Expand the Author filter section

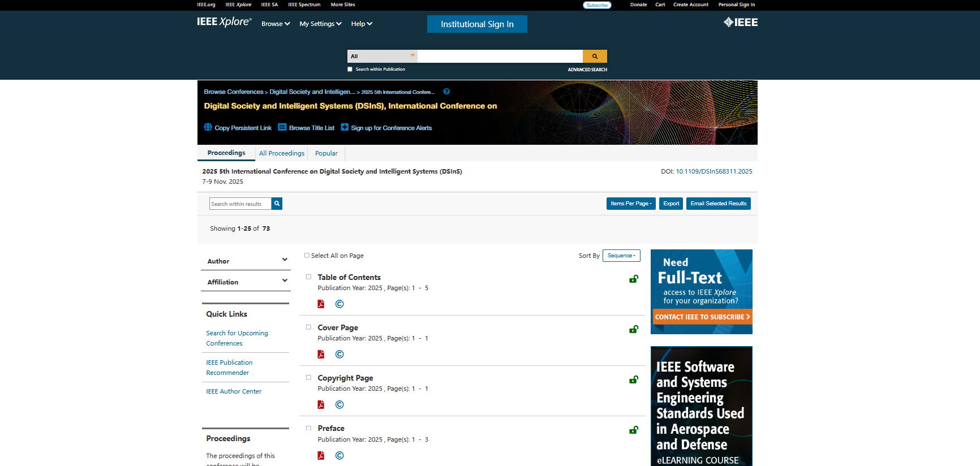(x=246, y=261)
